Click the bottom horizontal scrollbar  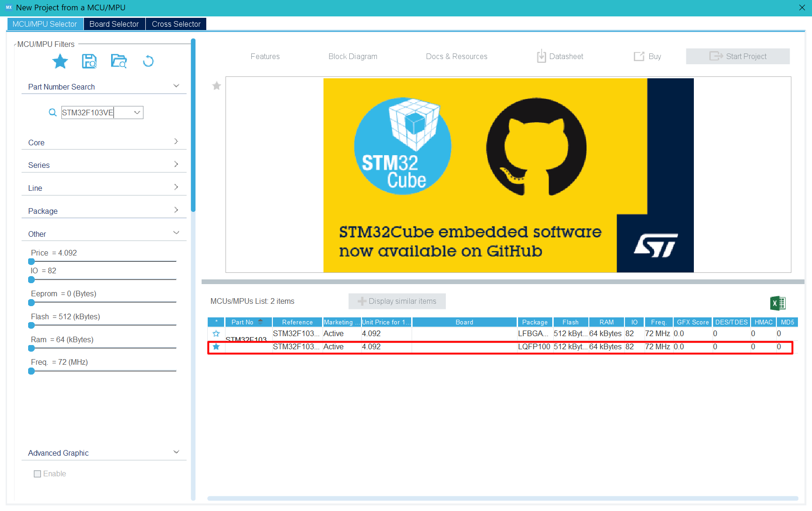(503, 498)
